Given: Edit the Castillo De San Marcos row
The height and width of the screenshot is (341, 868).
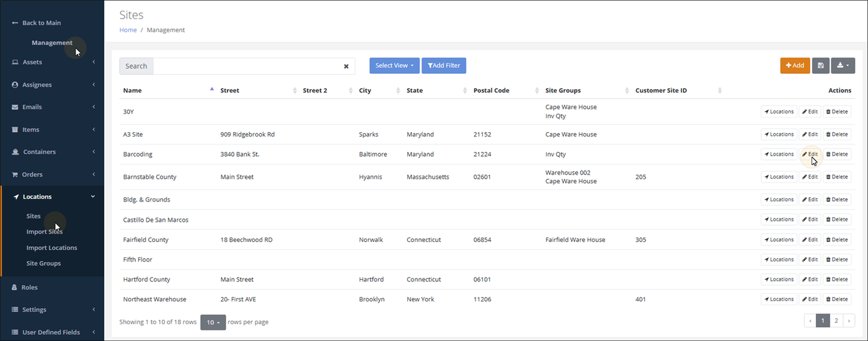Looking at the screenshot, I should click(810, 219).
